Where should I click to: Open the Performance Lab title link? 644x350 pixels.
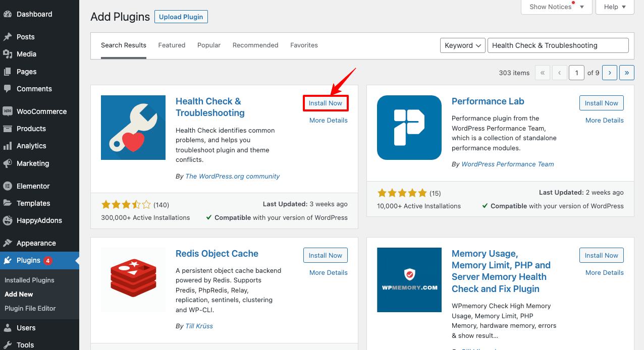point(488,101)
